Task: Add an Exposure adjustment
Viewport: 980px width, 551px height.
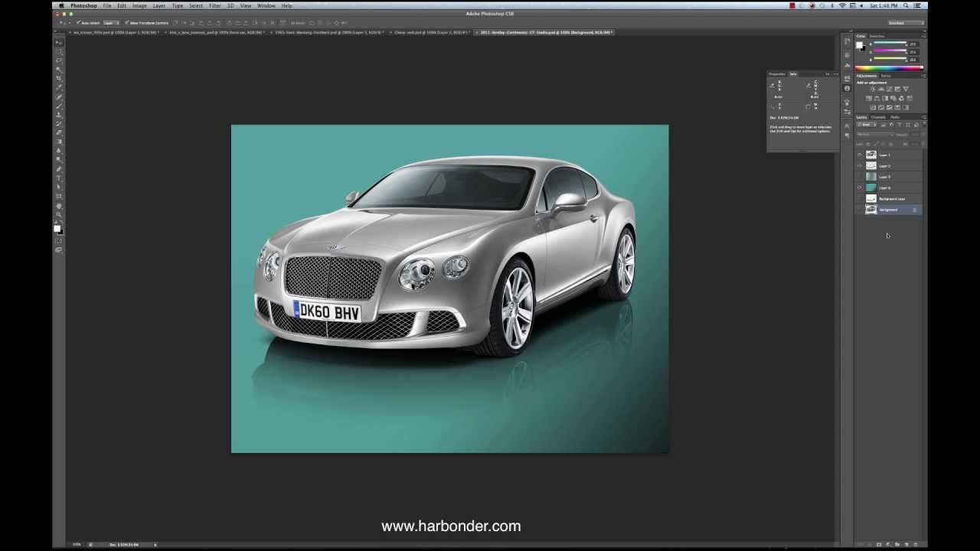Action: 897,90
